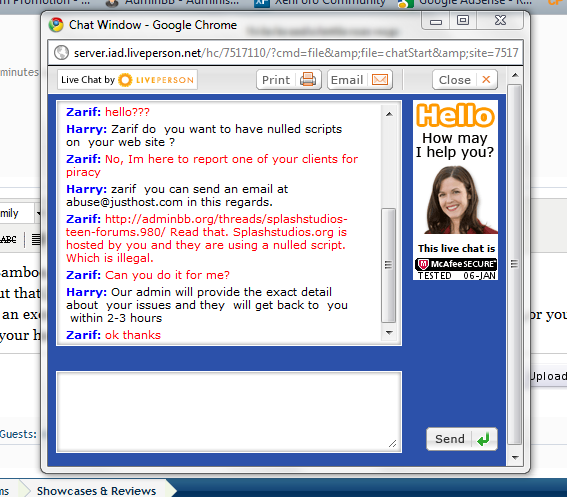Minimize the Chat Window

point(436,21)
